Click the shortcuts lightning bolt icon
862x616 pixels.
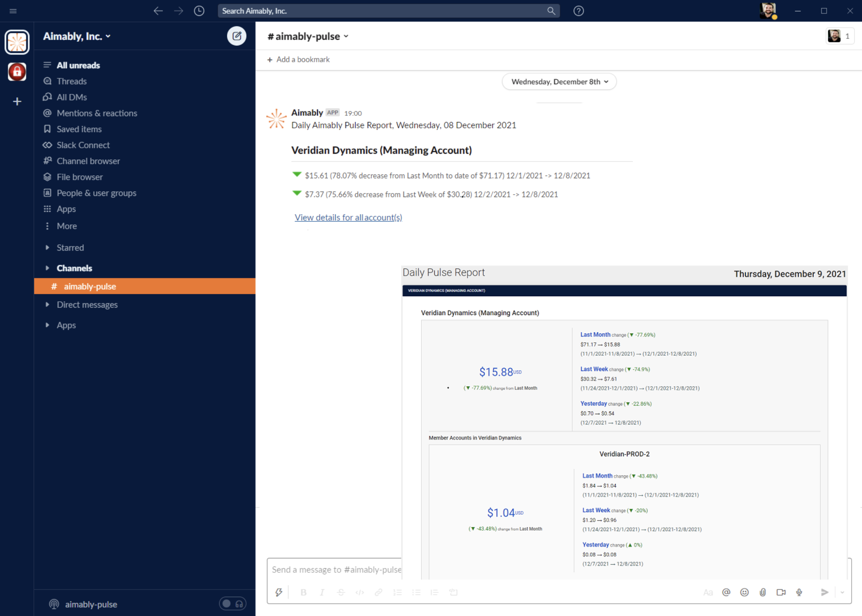tap(279, 592)
